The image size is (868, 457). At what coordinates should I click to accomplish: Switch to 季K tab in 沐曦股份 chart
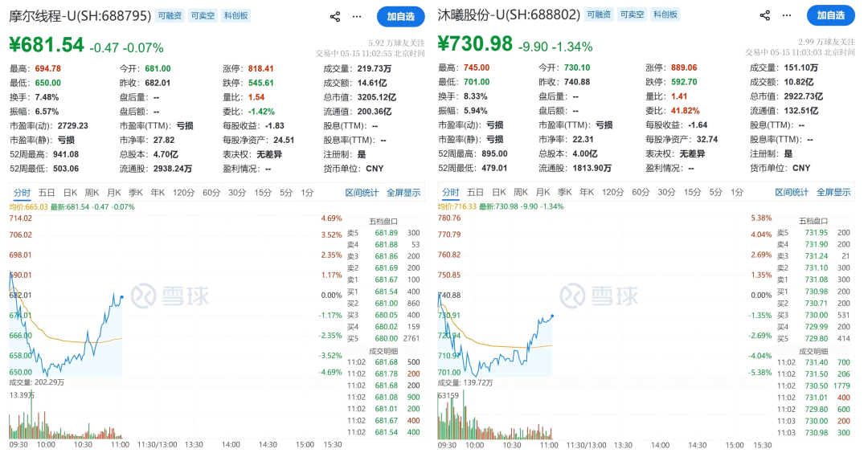click(x=565, y=192)
